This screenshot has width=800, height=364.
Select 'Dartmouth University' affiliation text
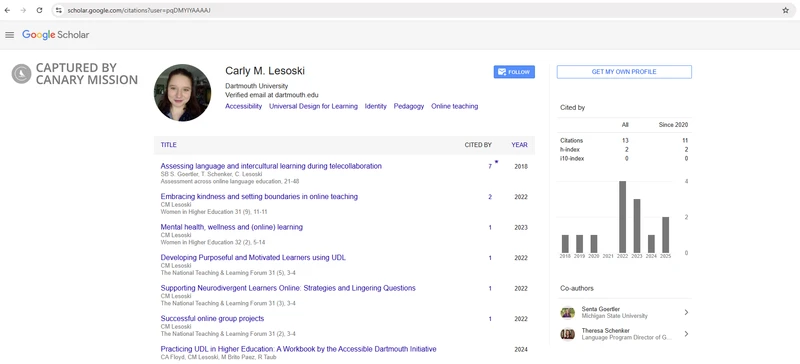[x=256, y=86]
